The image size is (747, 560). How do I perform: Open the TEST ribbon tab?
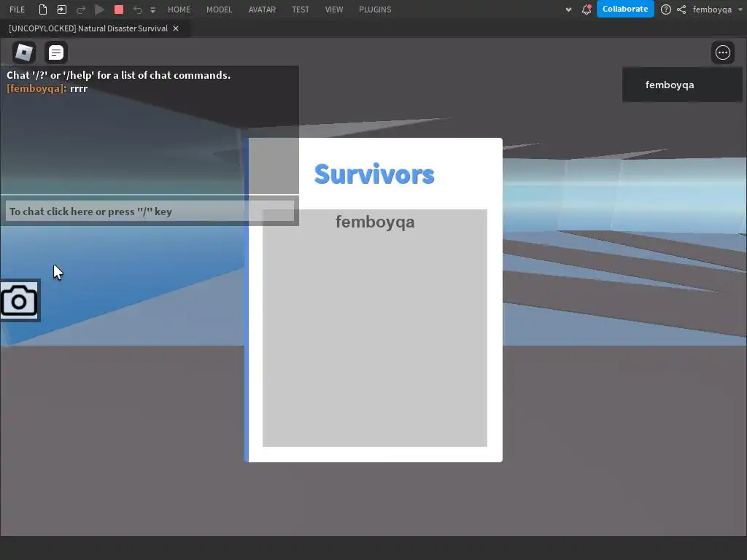coord(301,9)
